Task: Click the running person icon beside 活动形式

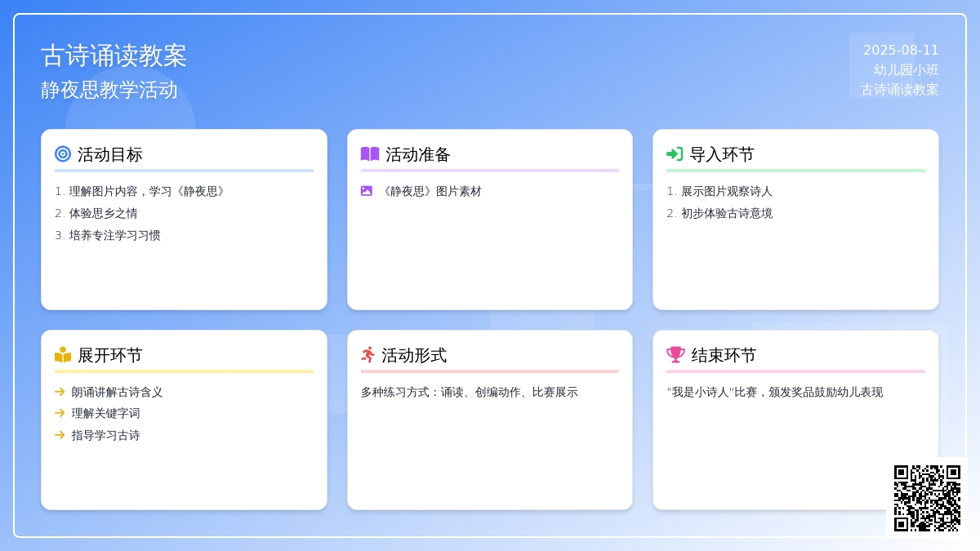Action: (367, 354)
